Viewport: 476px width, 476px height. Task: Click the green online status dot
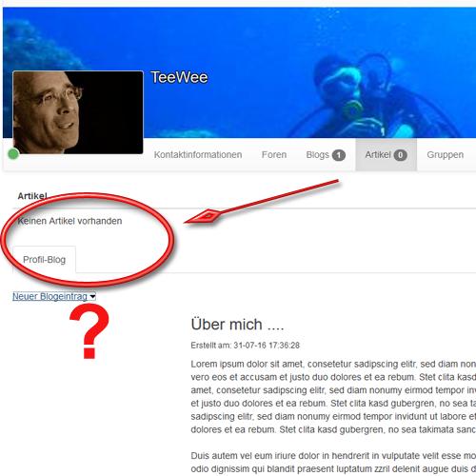(x=13, y=154)
